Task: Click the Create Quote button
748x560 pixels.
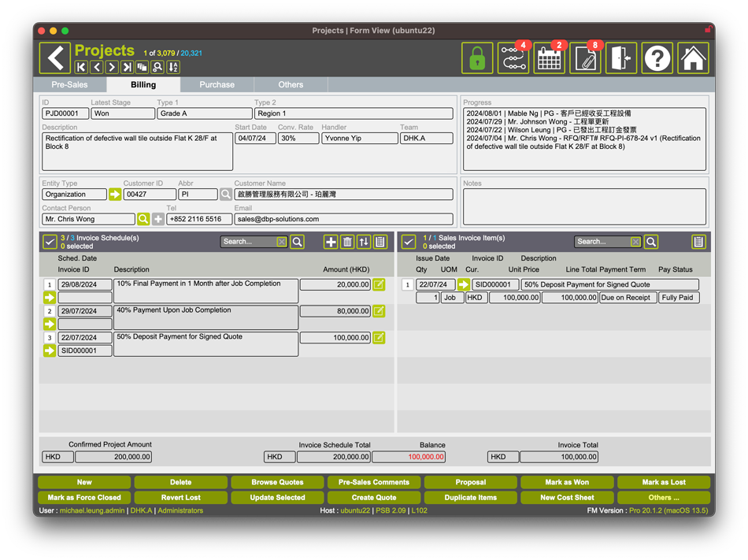Action: coord(374,498)
